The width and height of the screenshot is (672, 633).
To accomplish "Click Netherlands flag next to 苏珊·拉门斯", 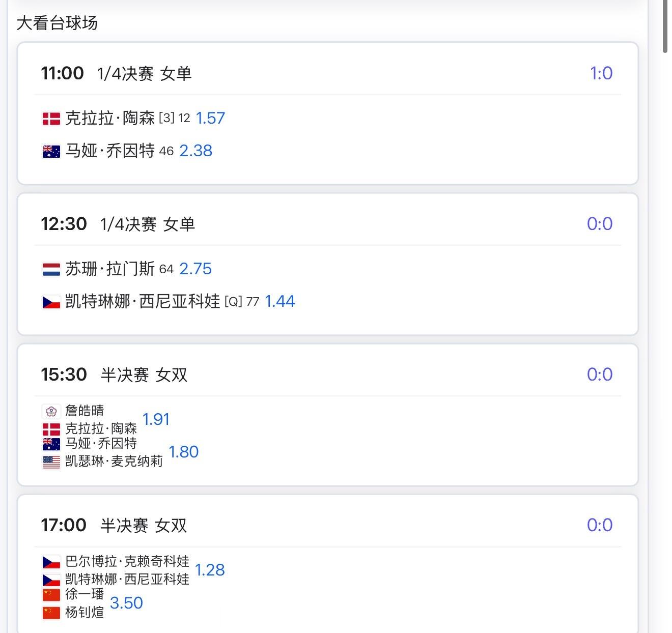I will coord(51,269).
